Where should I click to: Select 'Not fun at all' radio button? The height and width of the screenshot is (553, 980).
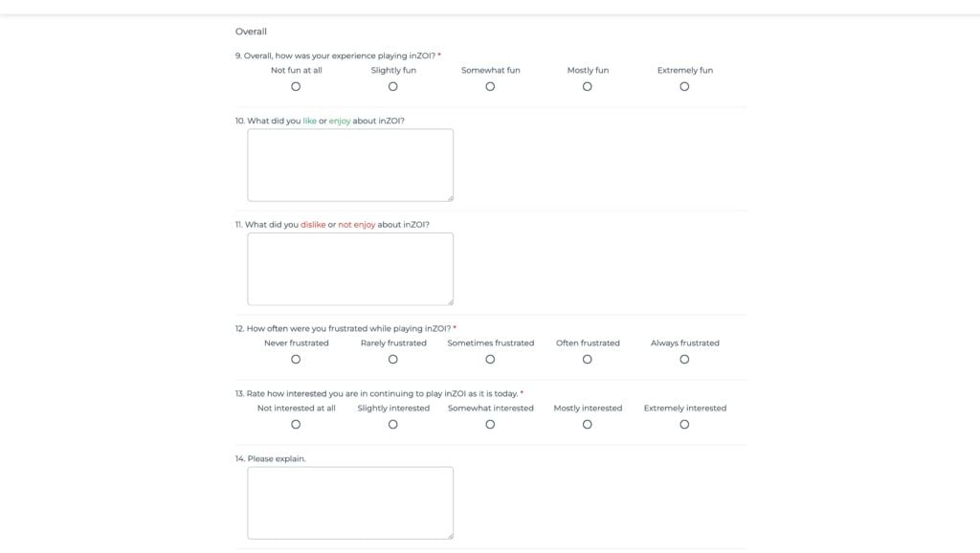(296, 87)
